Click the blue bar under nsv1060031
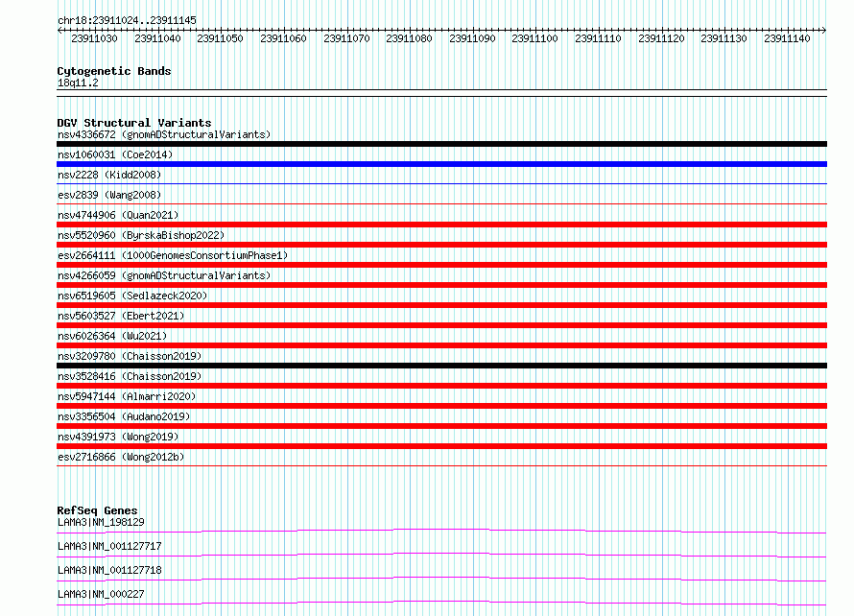 pyautogui.click(x=441, y=164)
